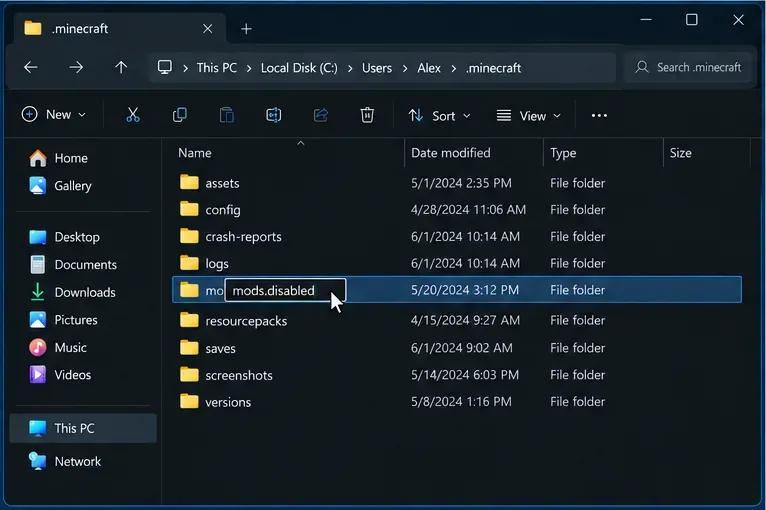Image resolution: width=766 pixels, height=510 pixels.
Task: Expand chevron after This PC breadcrumb
Action: (249, 68)
